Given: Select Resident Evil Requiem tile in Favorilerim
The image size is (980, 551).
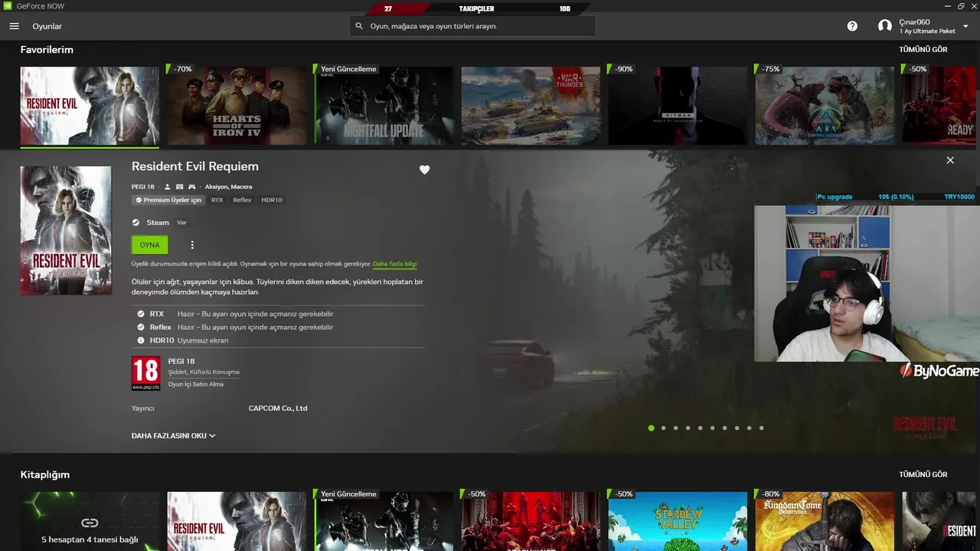Looking at the screenshot, I should (90, 106).
